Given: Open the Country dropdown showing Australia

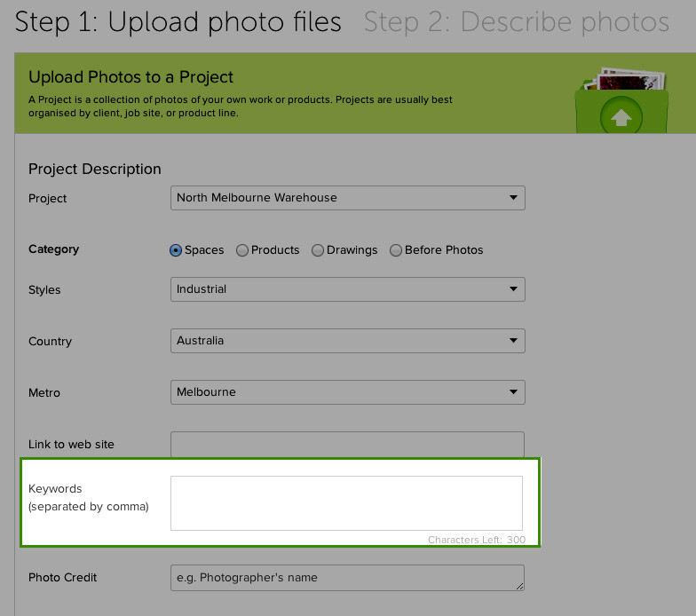Looking at the screenshot, I should (348, 341).
